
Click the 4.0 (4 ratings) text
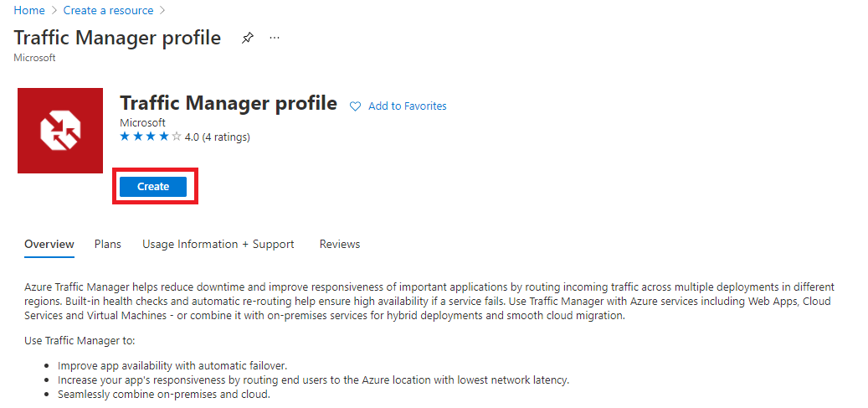[217, 137]
